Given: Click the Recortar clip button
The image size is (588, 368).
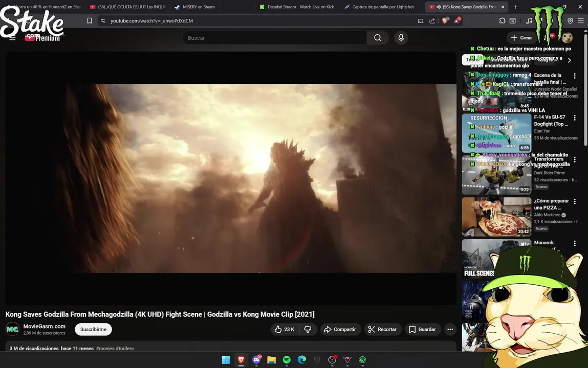Looking at the screenshot, I should click(x=383, y=330).
